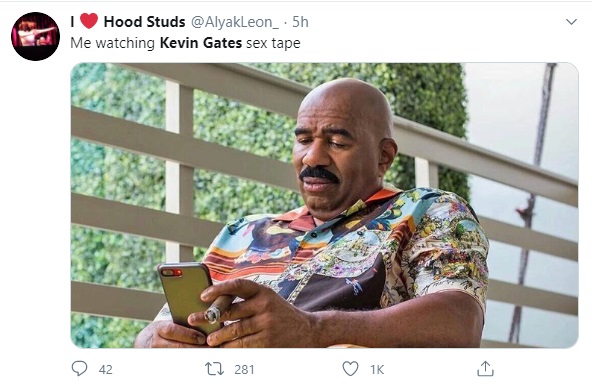Image resolution: width=592 pixels, height=388 pixels.
Task: Click the "Me watching" tweet text
Action: (x=113, y=43)
